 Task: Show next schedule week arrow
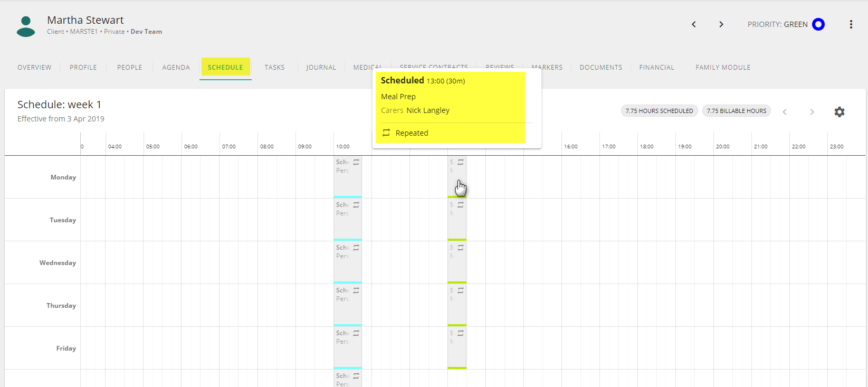pyautogui.click(x=812, y=112)
